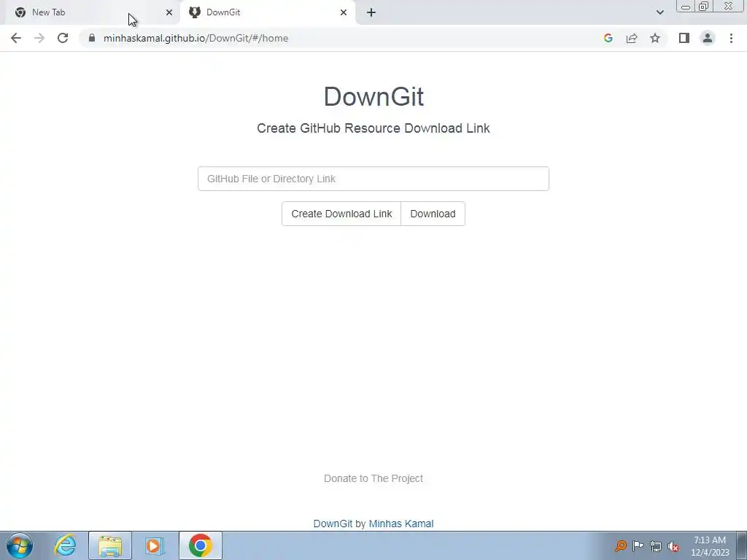
Task: Open Chrome three-dot menu
Action: [731, 38]
